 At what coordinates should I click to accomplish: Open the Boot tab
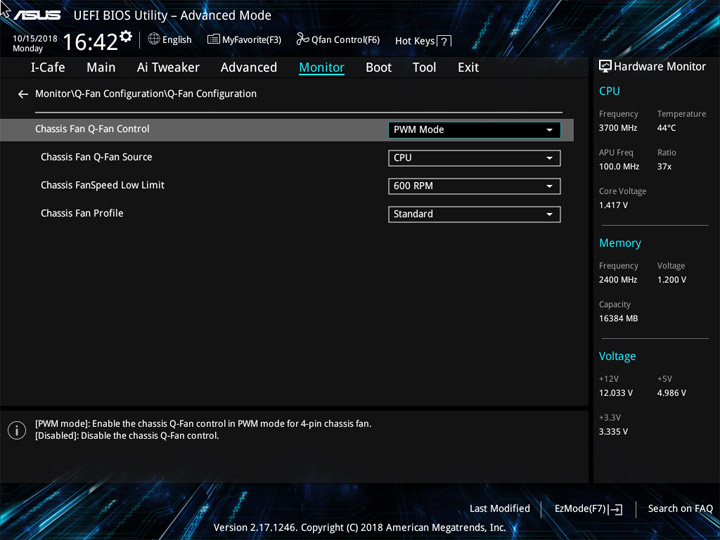tap(379, 68)
